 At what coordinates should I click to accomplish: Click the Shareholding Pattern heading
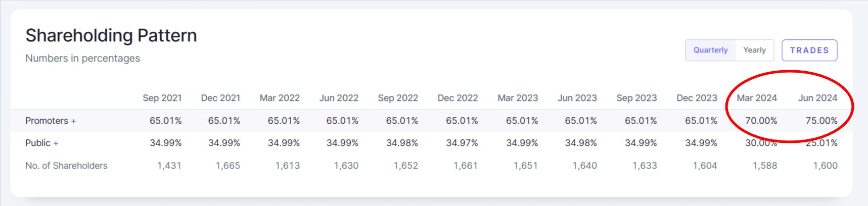111,35
